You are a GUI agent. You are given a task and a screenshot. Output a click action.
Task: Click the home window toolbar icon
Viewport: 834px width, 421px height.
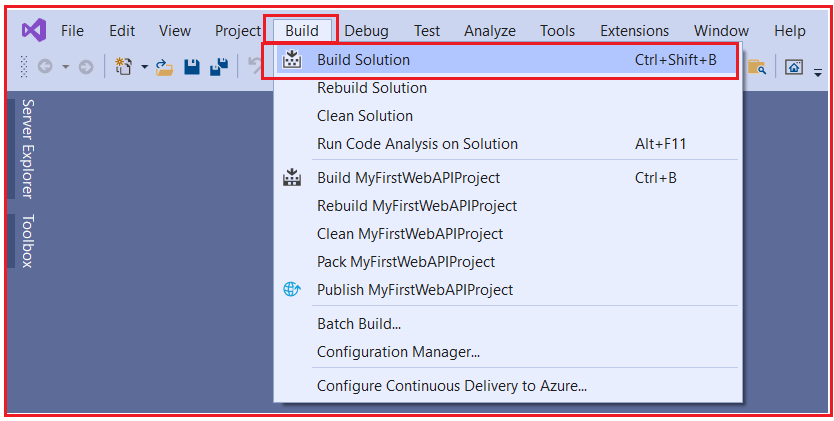coord(794,67)
